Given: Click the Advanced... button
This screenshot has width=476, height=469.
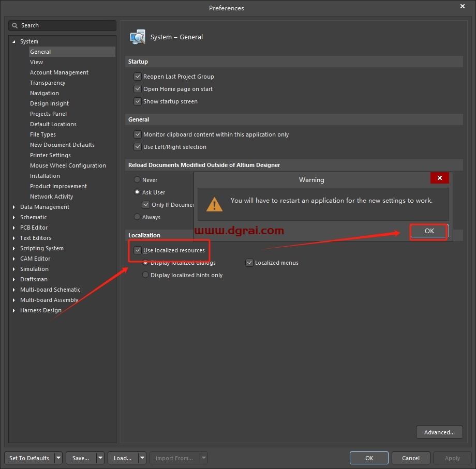Looking at the screenshot, I should click(x=439, y=432).
